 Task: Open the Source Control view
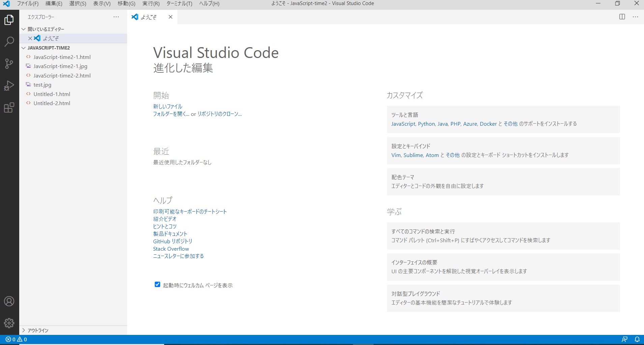(9, 64)
